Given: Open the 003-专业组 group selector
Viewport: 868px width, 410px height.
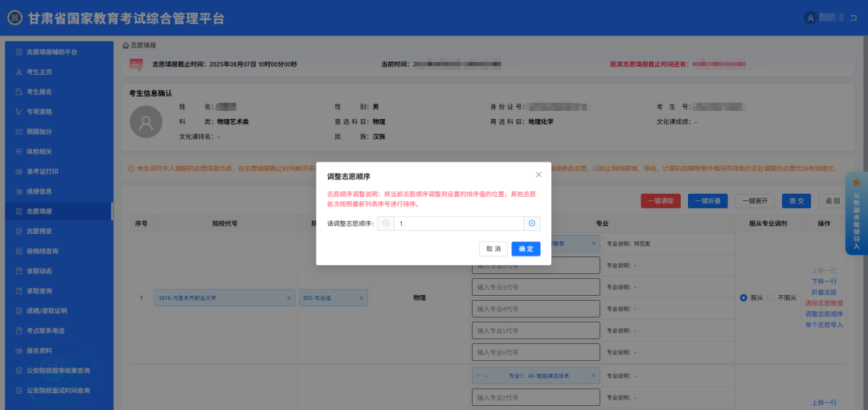Looking at the screenshot, I should click(x=334, y=298).
